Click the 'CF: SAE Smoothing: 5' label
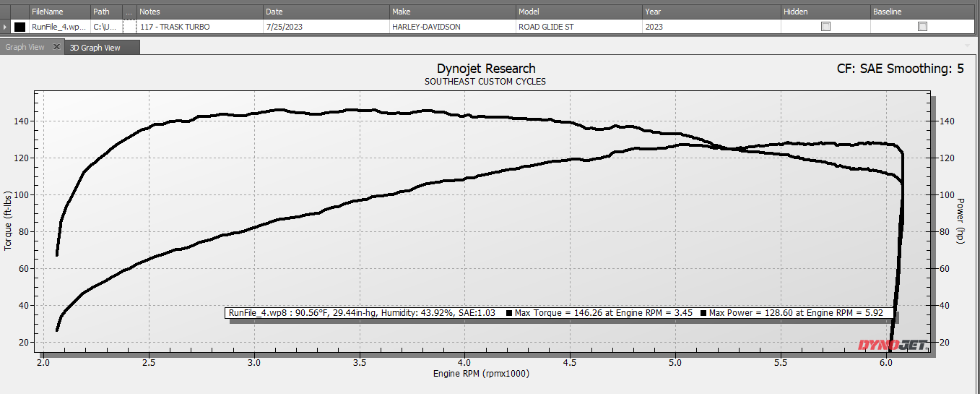980x394 pixels. click(x=900, y=69)
